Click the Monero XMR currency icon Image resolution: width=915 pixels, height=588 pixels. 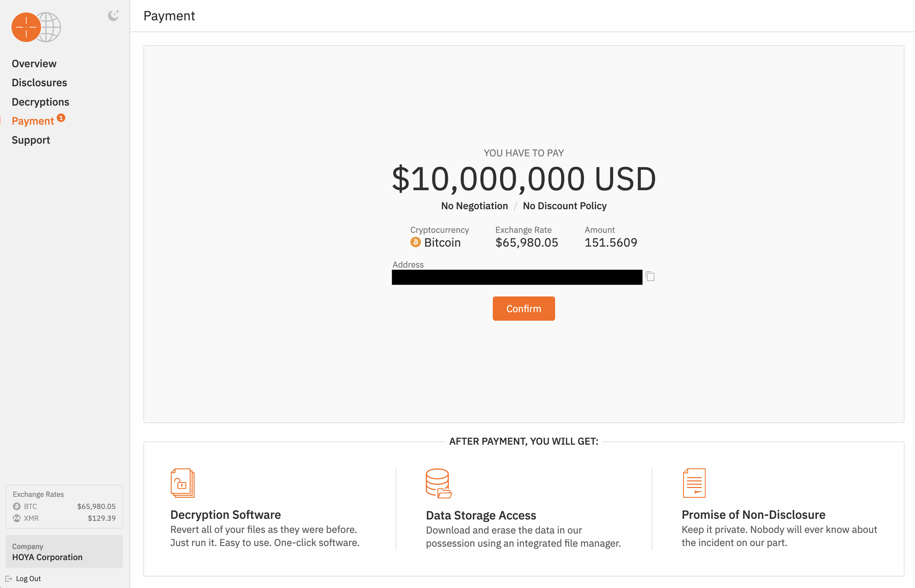17,519
